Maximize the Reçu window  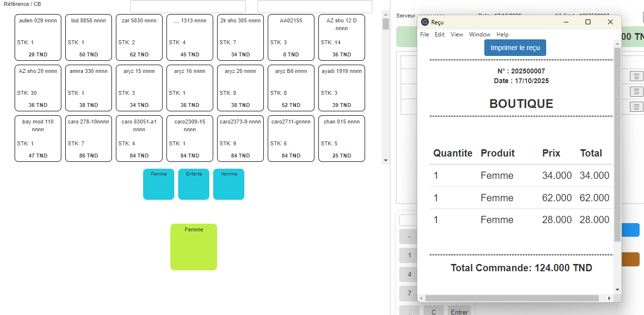[x=588, y=22]
